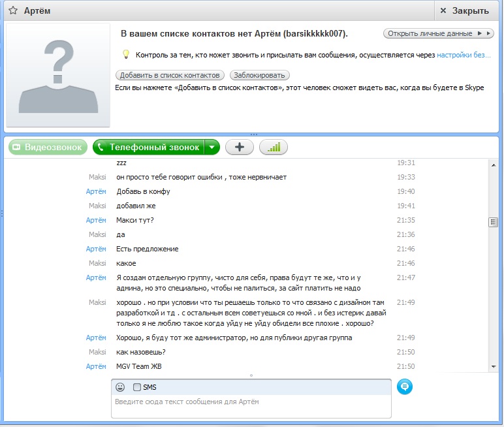Click the scrollbar up arrow in chat
The height and width of the screenshot is (427, 504).
[x=494, y=165]
